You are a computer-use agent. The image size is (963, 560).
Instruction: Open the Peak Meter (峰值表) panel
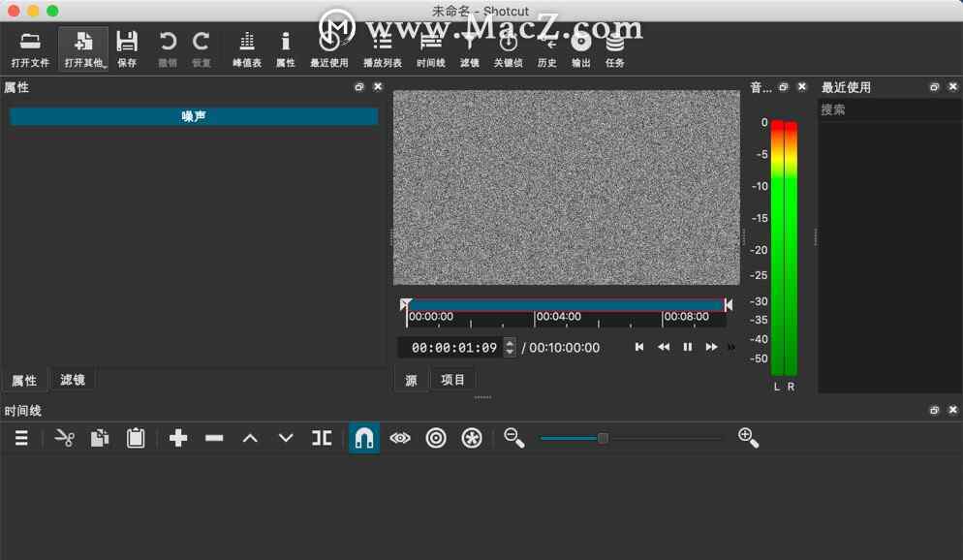tap(247, 48)
